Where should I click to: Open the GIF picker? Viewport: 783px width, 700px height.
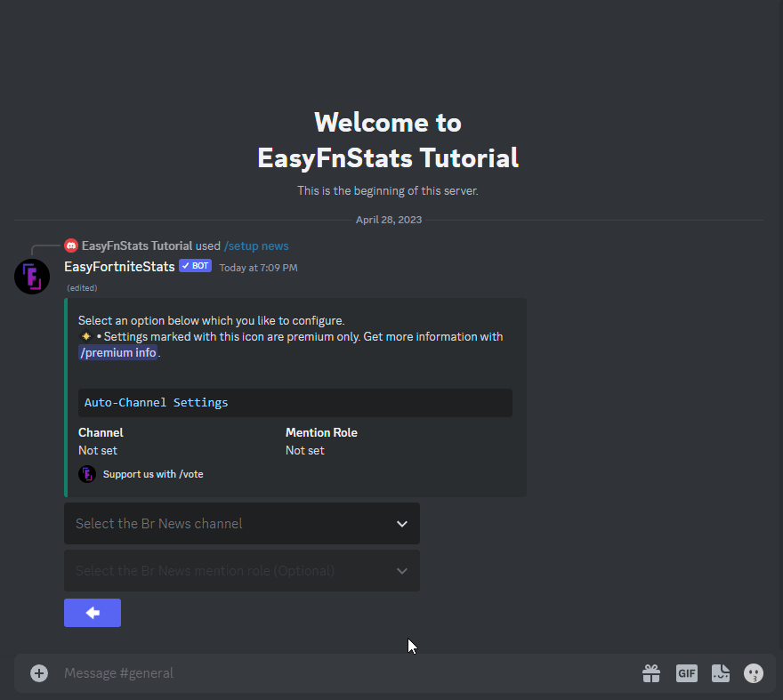tap(686, 673)
